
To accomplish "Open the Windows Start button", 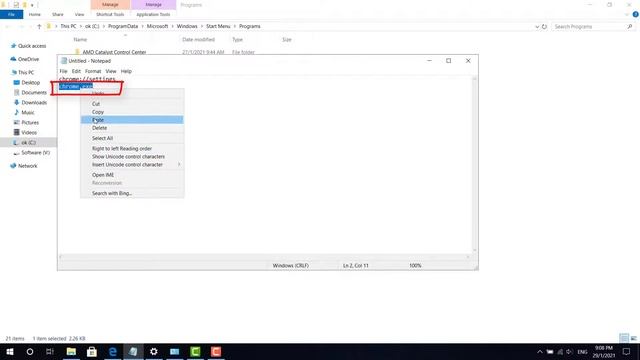I will (x=10, y=351).
